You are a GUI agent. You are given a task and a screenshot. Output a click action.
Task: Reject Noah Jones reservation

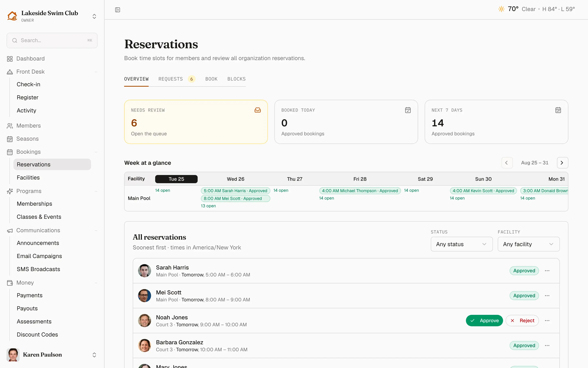tap(522, 321)
